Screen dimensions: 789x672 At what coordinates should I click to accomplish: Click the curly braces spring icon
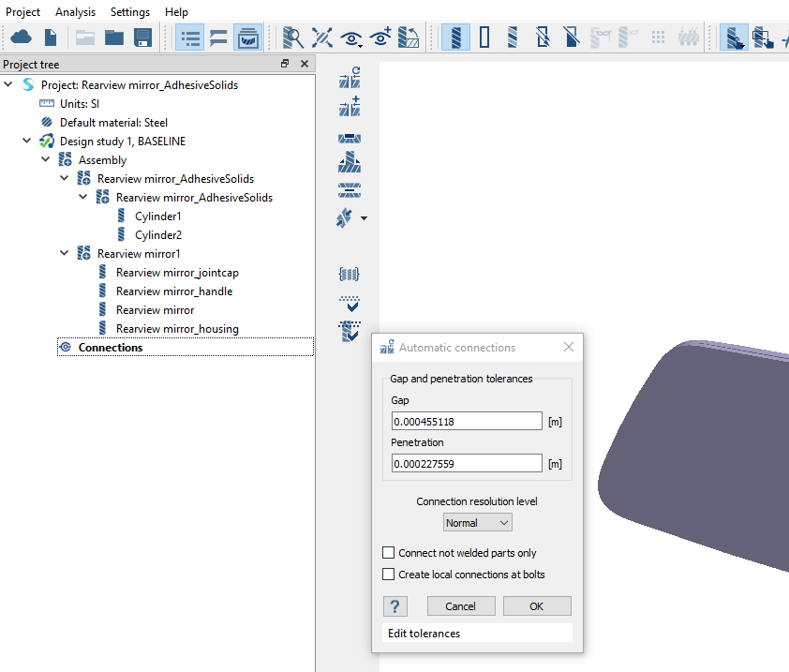tap(350, 274)
